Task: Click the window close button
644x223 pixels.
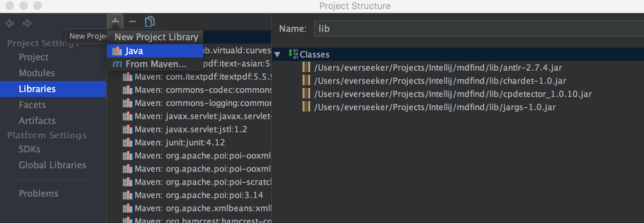Action: [10, 6]
